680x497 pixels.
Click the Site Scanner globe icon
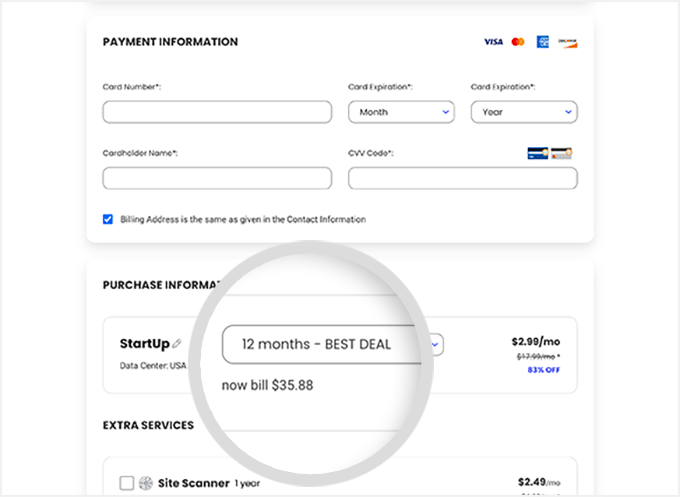pyautogui.click(x=145, y=483)
